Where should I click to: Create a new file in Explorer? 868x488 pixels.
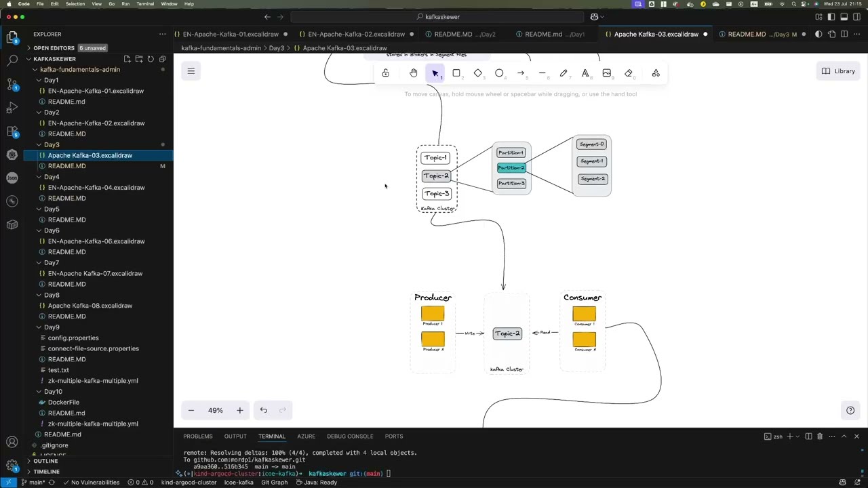[127, 59]
